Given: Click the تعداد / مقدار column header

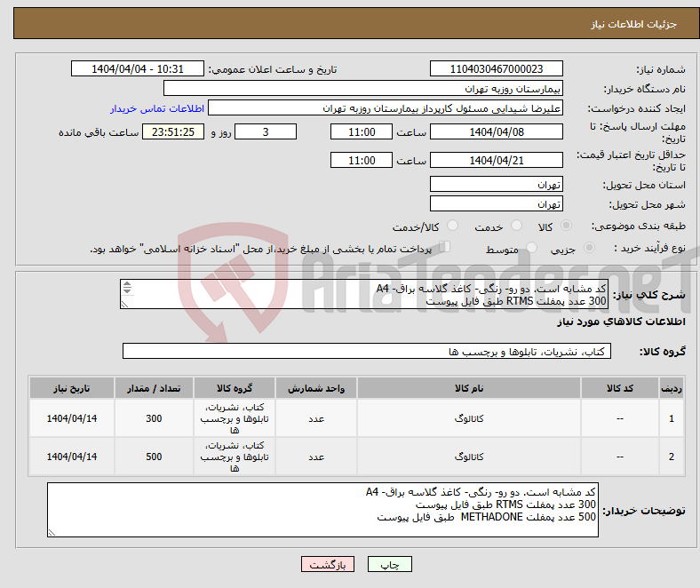Looking at the screenshot, I should coord(154,388).
